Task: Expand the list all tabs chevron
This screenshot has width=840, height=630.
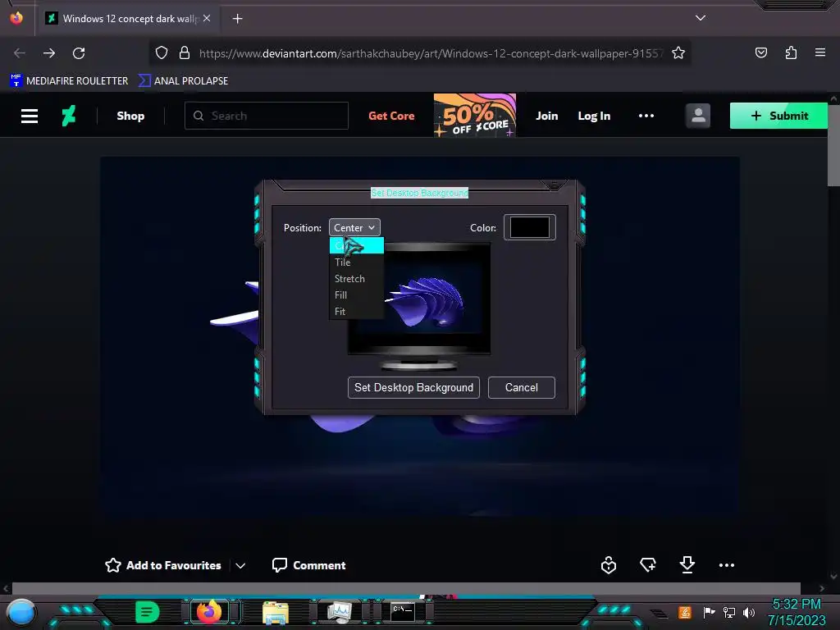Action: pyautogui.click(x=701, y=18)
